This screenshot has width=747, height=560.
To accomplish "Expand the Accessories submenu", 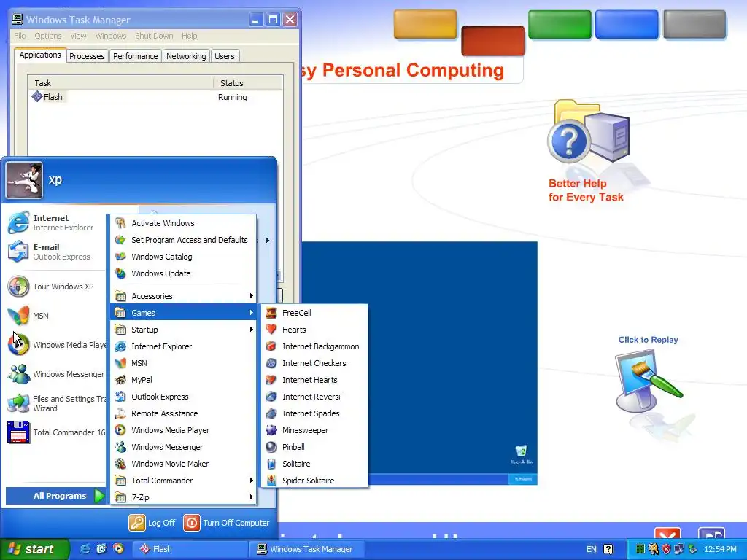I will click(183, 296).
